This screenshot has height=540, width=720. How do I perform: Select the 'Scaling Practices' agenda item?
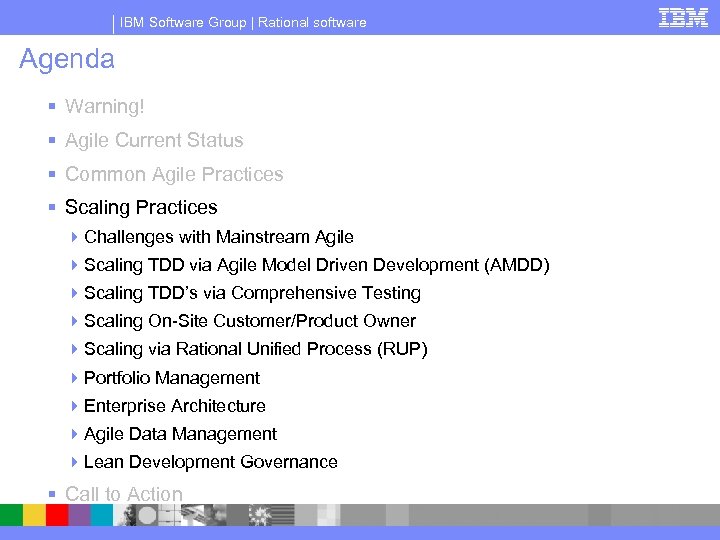[141, 207]
